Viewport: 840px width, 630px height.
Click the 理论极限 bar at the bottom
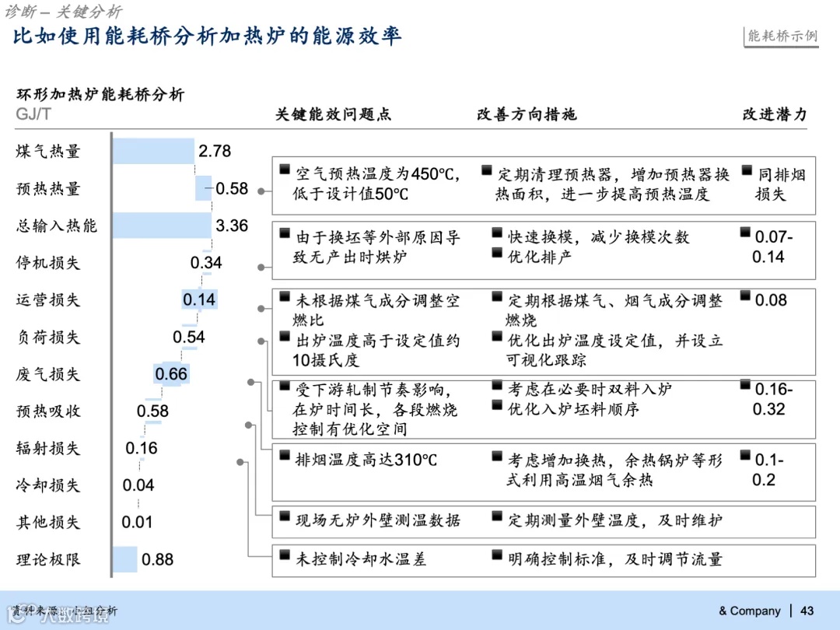pyautogui.click(x=124, y=560)
